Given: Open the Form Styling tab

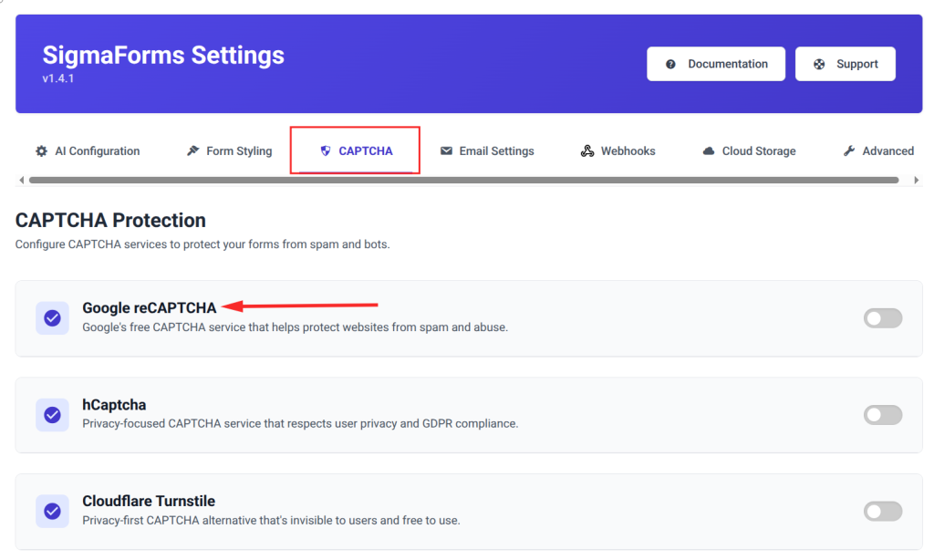Looking at the screenshot, I should [x=229, y=151].
